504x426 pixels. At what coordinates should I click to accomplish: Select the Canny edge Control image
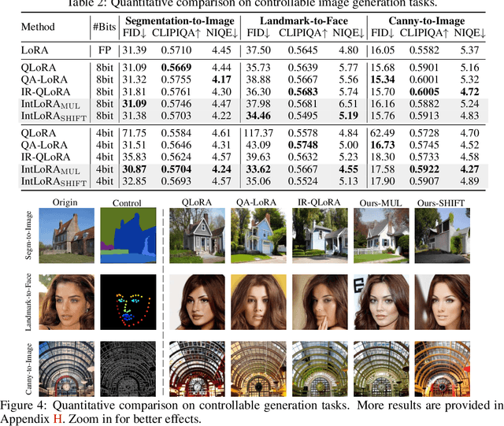tap(128, 369)
